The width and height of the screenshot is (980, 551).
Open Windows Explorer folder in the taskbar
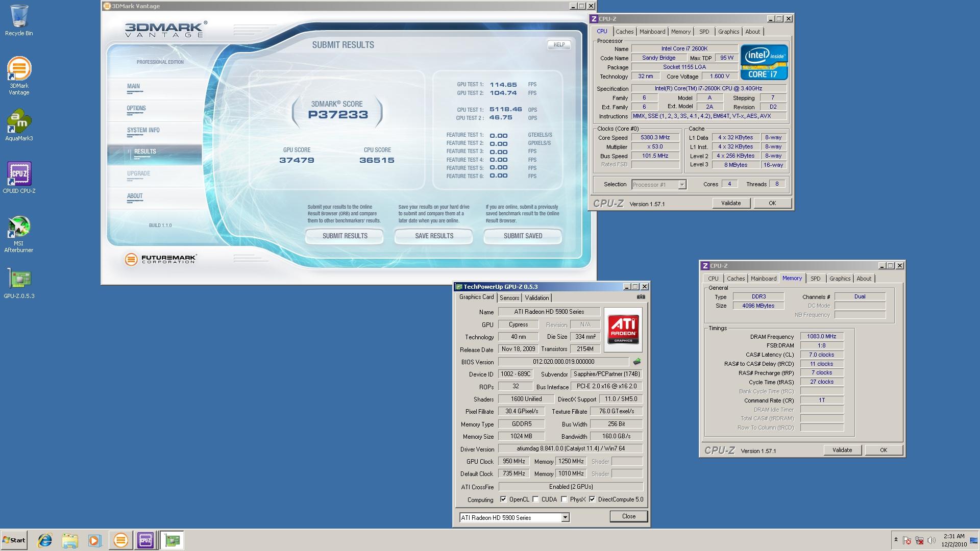pos(70,540)
